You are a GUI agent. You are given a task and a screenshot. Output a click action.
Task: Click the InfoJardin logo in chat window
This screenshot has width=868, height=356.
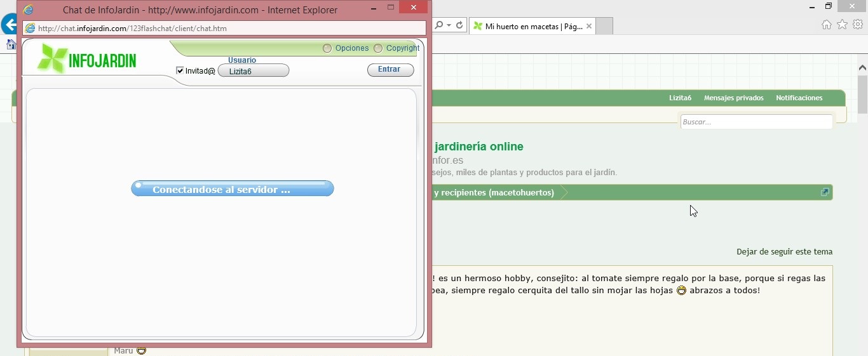(x=86, y=60)
